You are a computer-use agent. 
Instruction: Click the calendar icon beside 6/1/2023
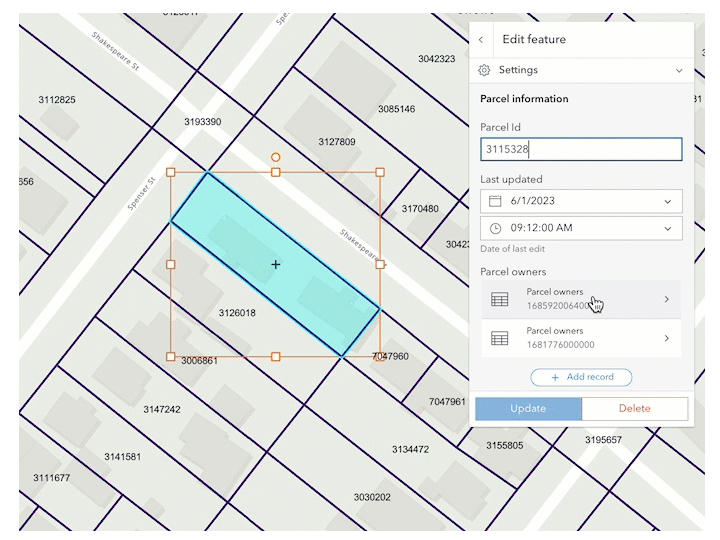495,201
